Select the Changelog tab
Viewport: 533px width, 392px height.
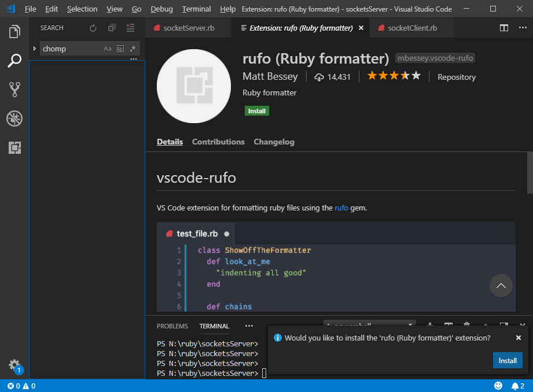[274, 142]
